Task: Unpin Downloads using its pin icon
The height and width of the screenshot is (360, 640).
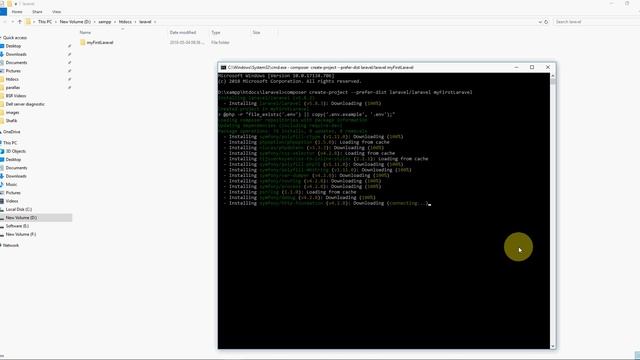Action: coord(69,54)
